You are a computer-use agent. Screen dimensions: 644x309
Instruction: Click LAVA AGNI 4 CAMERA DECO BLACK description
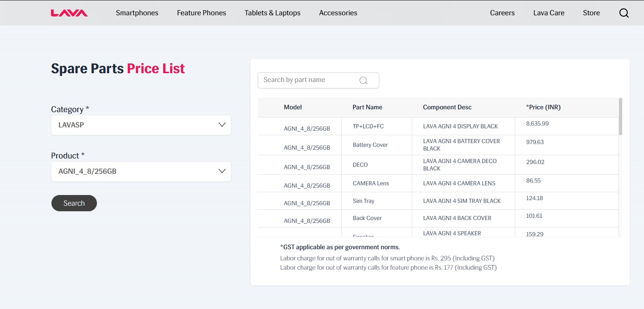coord(459,164)
